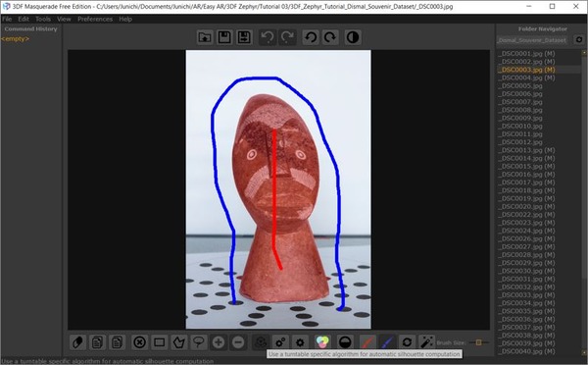The height and width of the screenshot is (365, 588).
Task: Click the Folder Navigator refresh button
Action: (x=578, y=40)
